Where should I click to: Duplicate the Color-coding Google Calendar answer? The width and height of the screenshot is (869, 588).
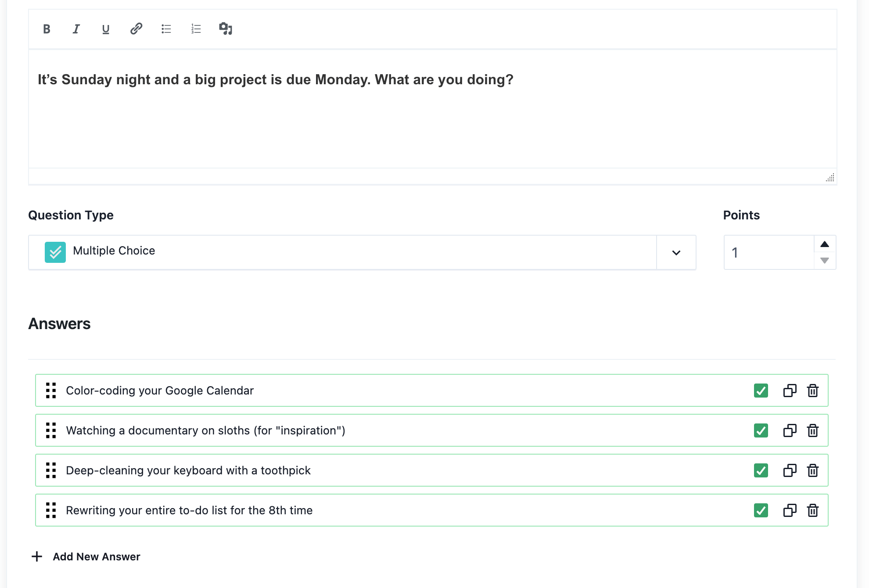(x=790, y=391)
